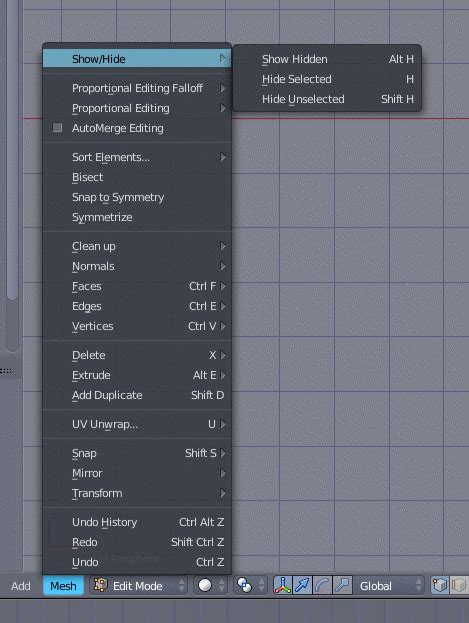The image size is (469, 623).
Task: Click Add in the header bar
Action: click(21, 586)
